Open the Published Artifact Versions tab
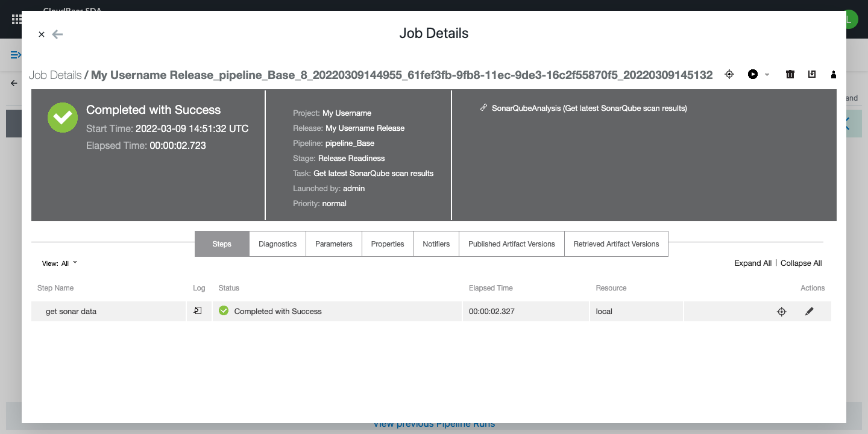This screenshot has height=434, width=868. click(511, 244)
